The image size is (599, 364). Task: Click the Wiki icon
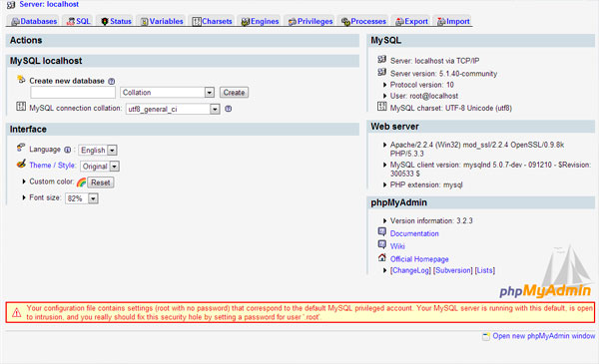click(x=382, y=244)
